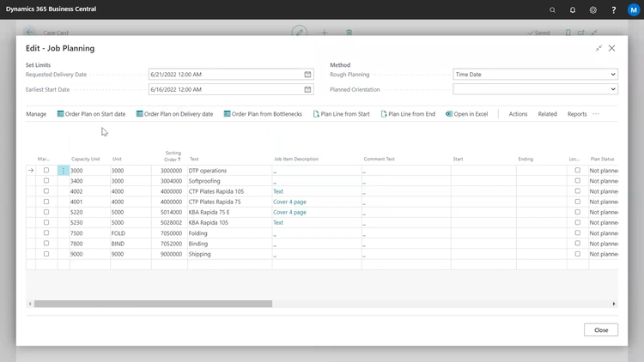Open the settings gear icon
Viewport: 644px width, 362px height.
pos(593,9)
